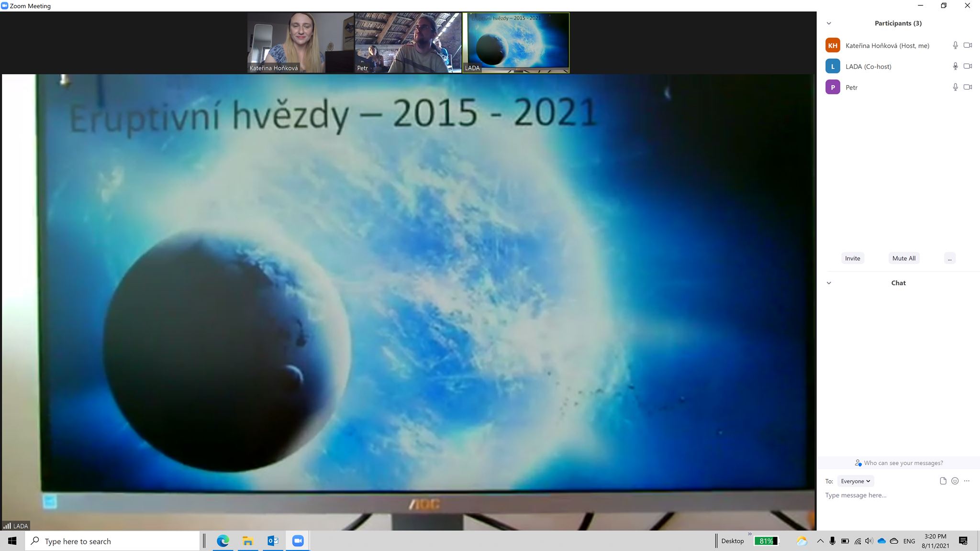980x551 pixels.
Task: Open participants more options button
Action: click(949, 258)
